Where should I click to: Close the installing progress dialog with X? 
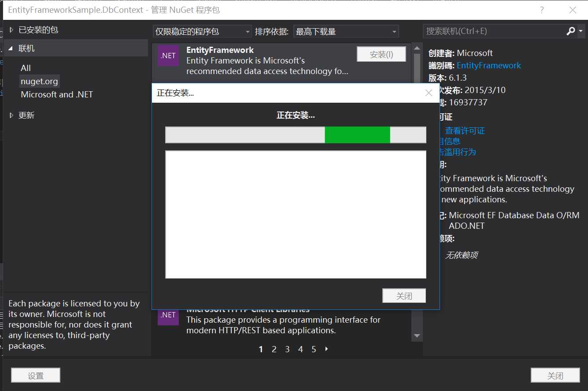click(x=429, y=93)
